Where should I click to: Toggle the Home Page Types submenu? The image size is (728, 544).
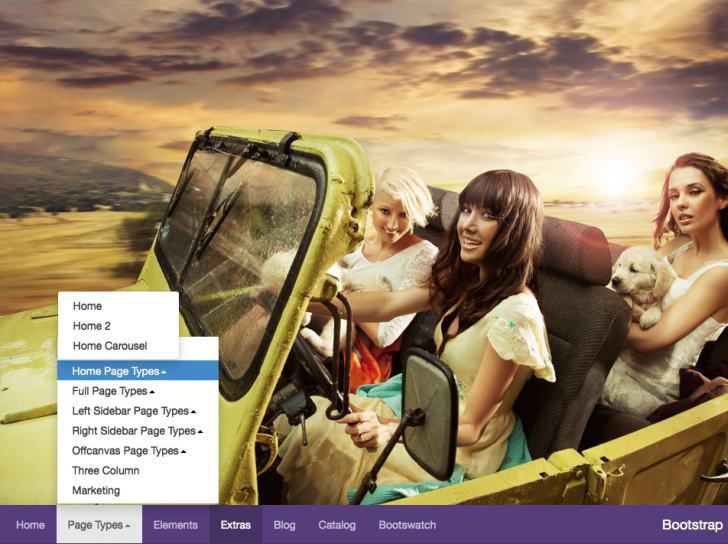tap(138, 371)
